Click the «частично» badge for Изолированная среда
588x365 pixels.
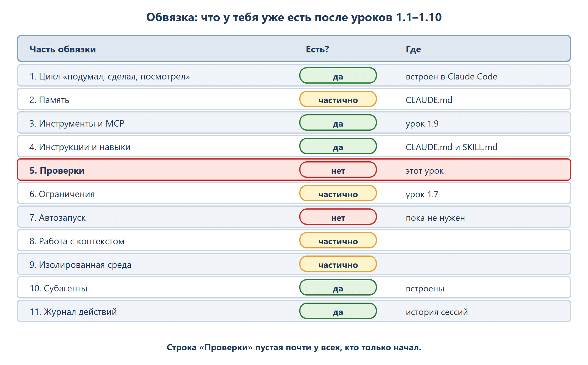tap(338, 264)
